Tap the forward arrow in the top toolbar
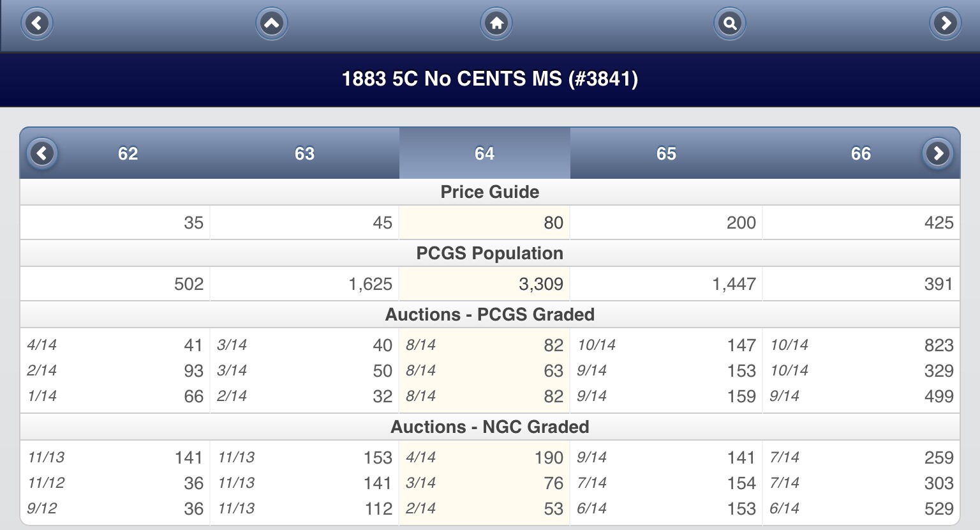The image size is (980, 530). (x=946, y=24)
